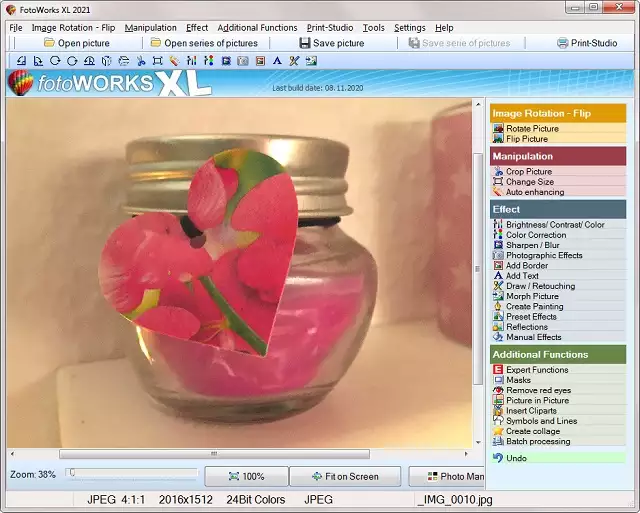This screenshot has height=513, width=640.
Task: Choose Auto enhancing under Manipulation
Action: (x=535, y=192)
